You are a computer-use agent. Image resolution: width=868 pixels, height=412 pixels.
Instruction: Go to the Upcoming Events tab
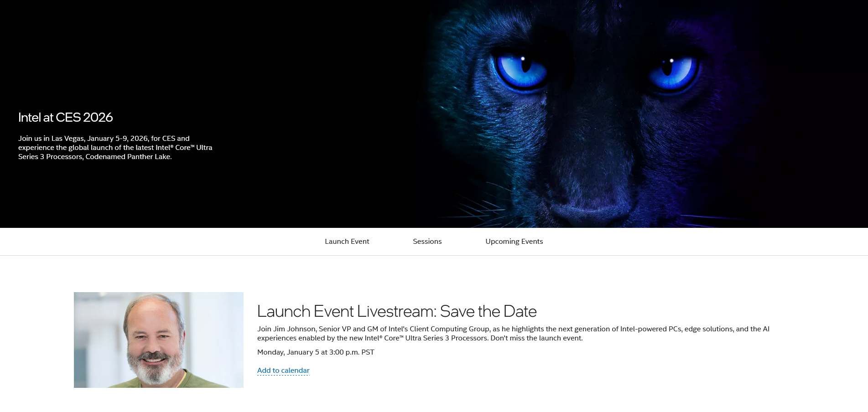[x=514, y=242]
